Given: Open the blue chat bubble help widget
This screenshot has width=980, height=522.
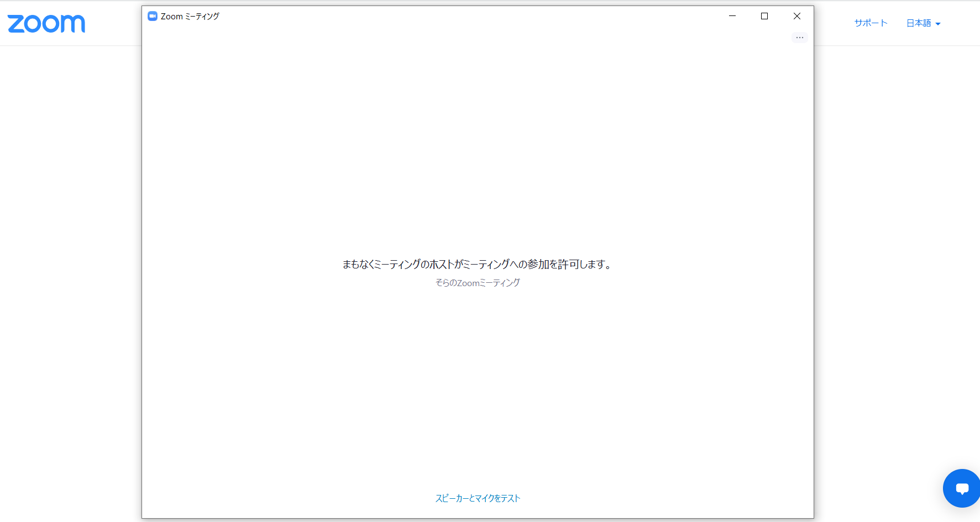Looking at the screenshot, I should point(962,488).
